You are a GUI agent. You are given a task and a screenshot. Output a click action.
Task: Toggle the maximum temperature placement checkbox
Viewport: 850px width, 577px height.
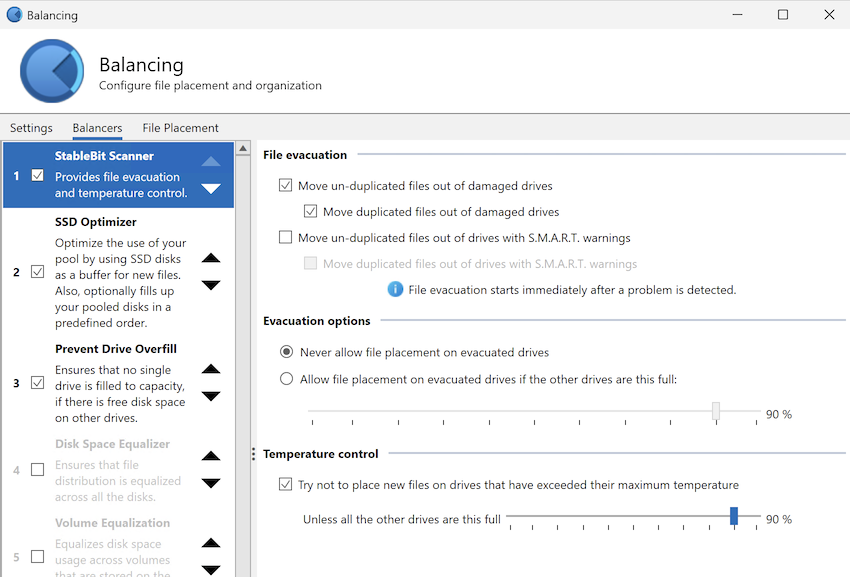[285, 484]
